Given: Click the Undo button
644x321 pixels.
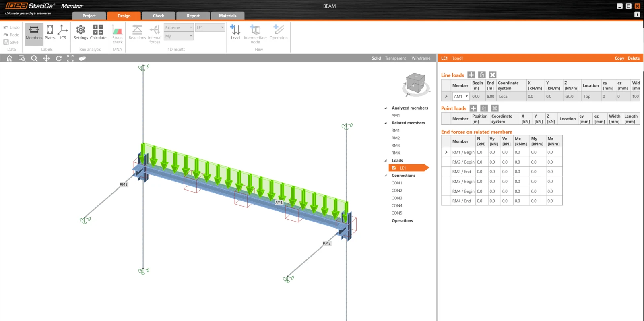Looking at the screenshot, I should pyautogui.click(x=11, y=27).
